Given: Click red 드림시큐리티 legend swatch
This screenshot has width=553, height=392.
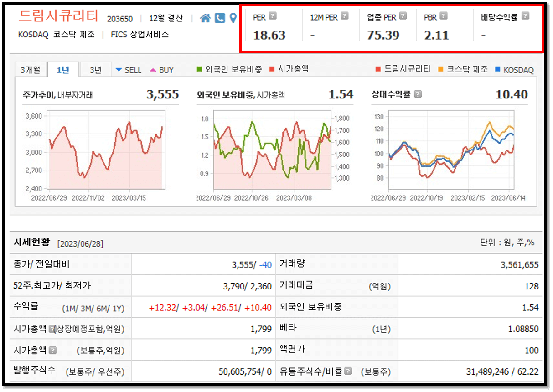Looking at the screenshot, I should (378, 69).
